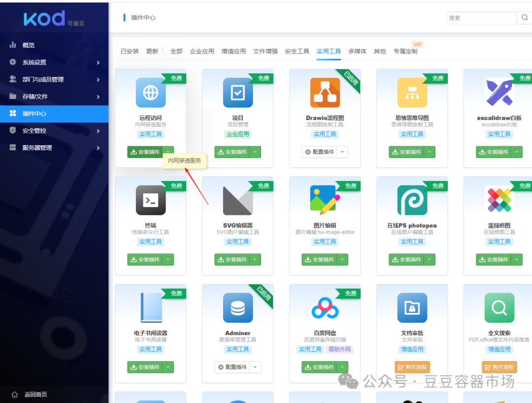Click 安装插件 for 远程访问
Viewport: 532px width, 403px height.
click(x=145, y=152)
